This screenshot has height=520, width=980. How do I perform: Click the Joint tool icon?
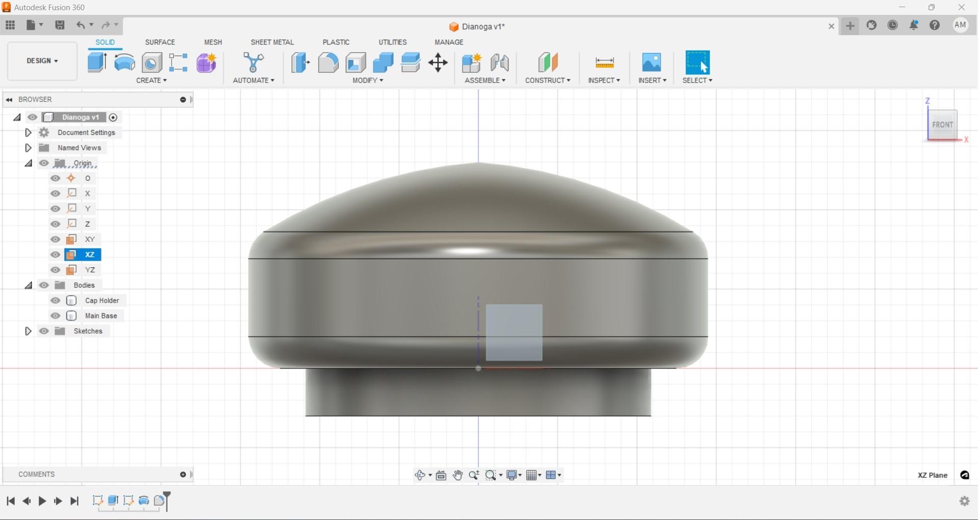point(500,63)
